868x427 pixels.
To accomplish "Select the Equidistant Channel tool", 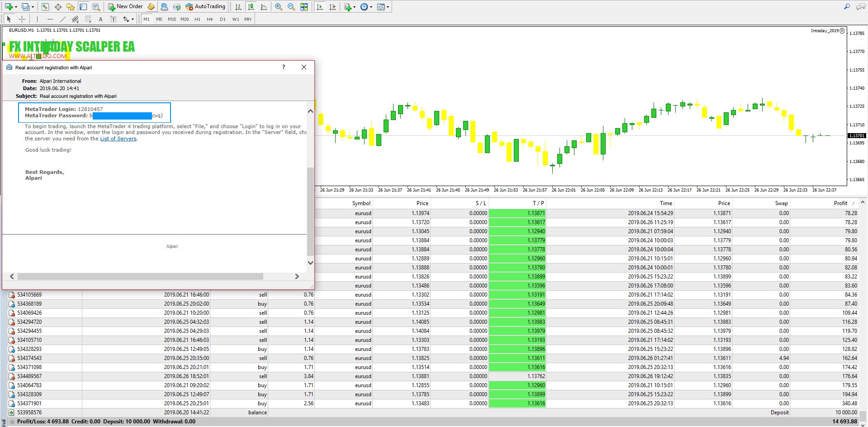I will [75, 19].
